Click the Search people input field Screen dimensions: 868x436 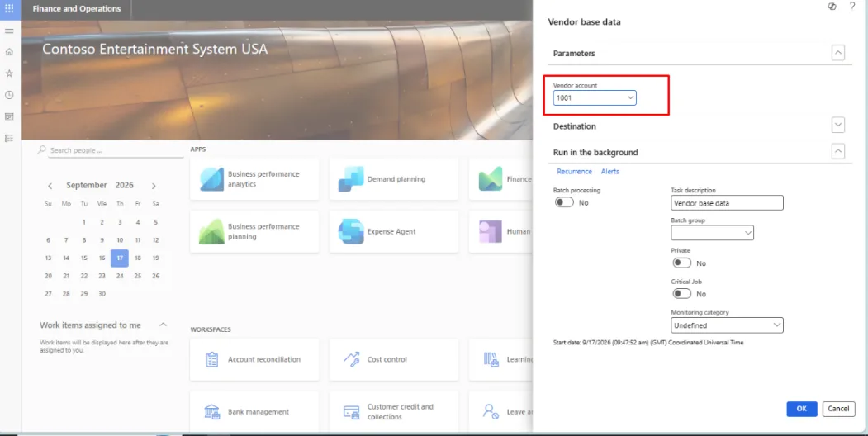115,150
